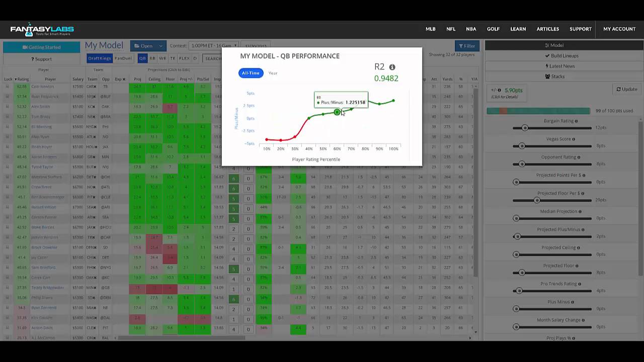Expand the Open button dropdown arrow
Image resolution: width=644 pixels, height=362 pixels.
[x=161, y=46]
